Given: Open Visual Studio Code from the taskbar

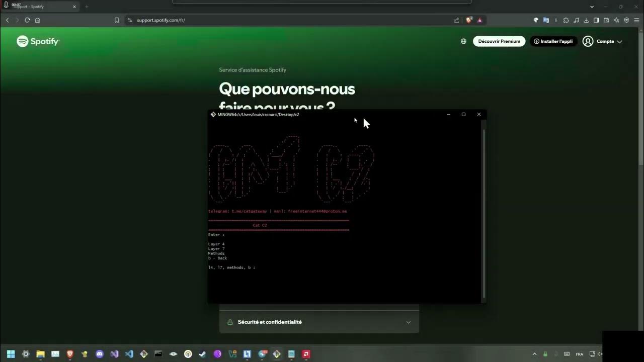Looking at the screenshot, I should pos(129,354).
